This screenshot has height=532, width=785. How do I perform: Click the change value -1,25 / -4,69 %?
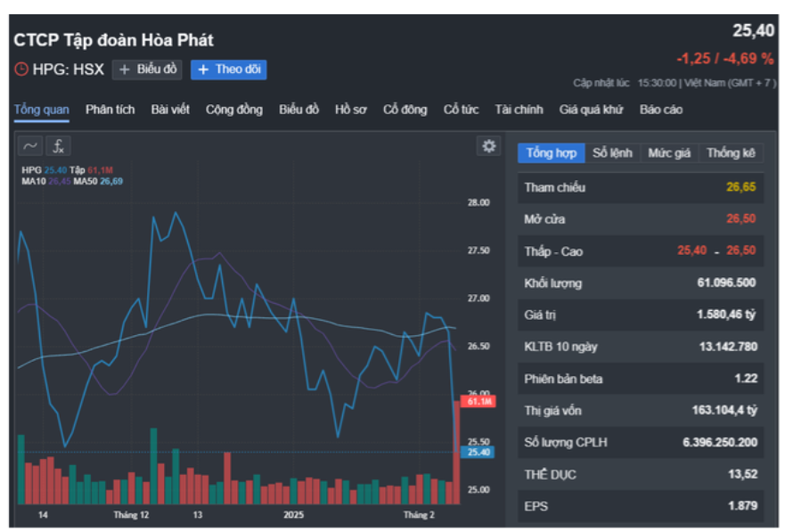725,59
